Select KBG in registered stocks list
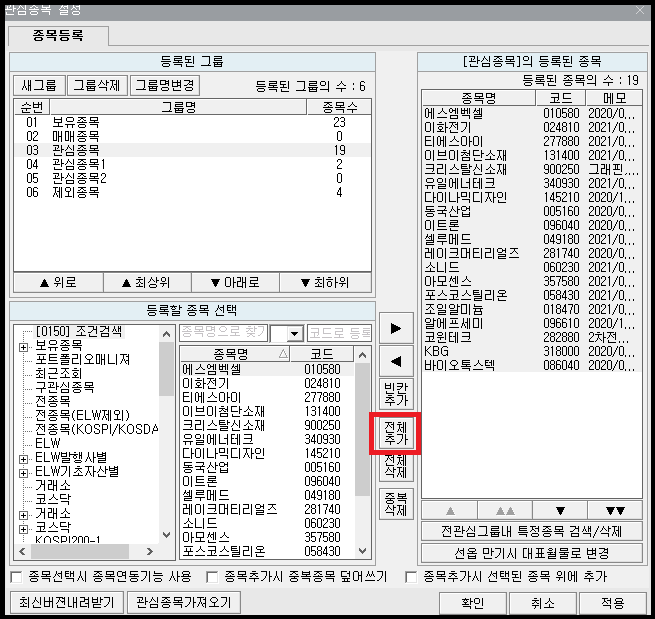 click(532, 351)
